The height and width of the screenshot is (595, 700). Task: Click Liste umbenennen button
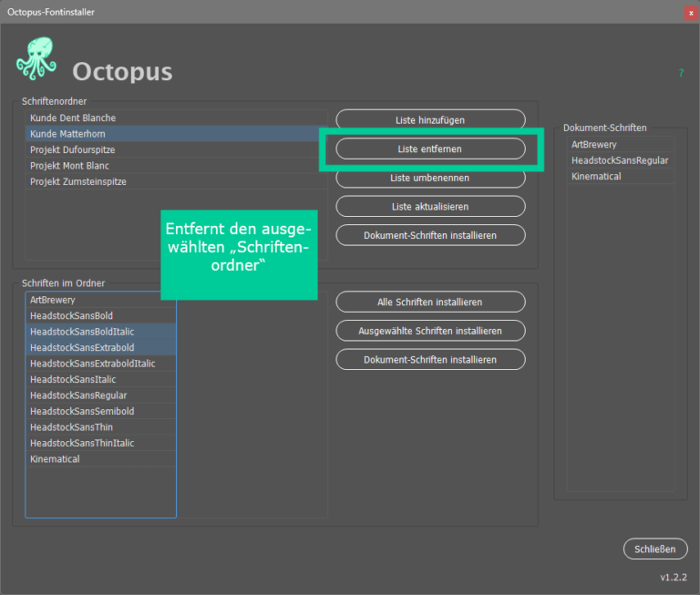[x=430, y=178]
